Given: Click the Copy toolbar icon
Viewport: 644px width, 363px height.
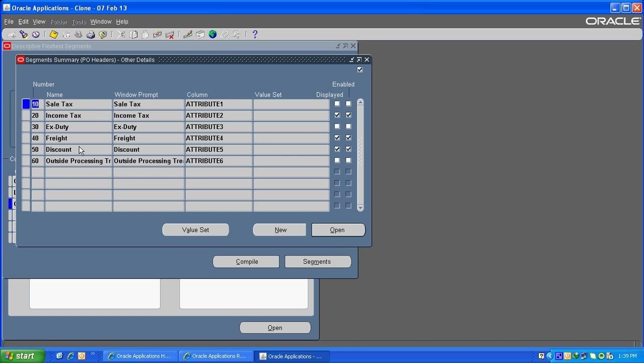Looking at the screenshot, I should click(134, 35).
